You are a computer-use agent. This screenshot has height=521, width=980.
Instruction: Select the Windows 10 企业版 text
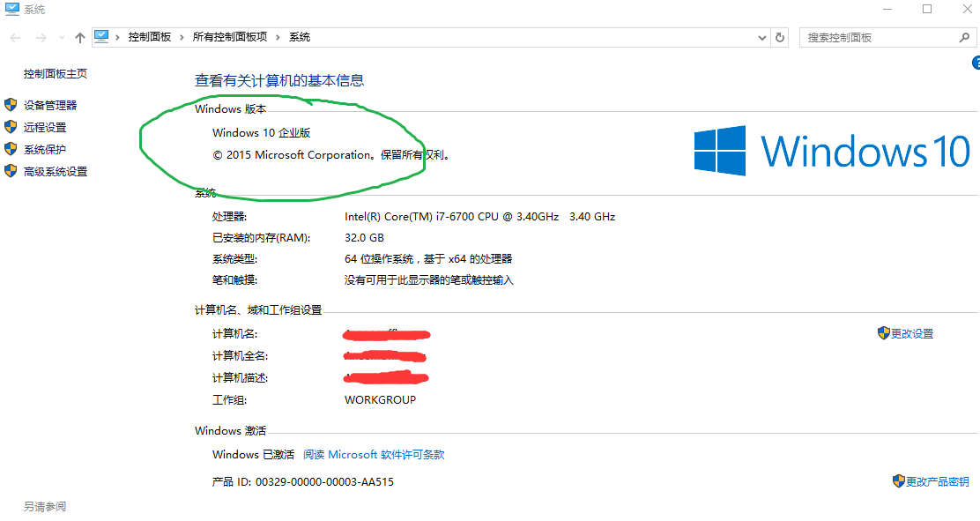click(261, 132)
